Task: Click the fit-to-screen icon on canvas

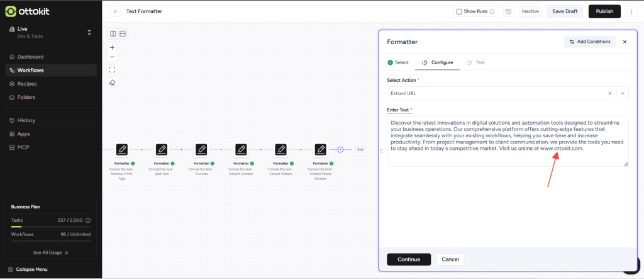Action: pos(113,69)
